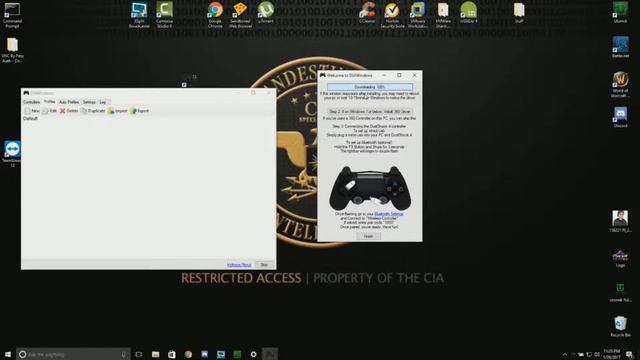Click the Hotkeys/About link
Image resolution: width=640 pixels, height=360 pixels.
pos(239,265)
